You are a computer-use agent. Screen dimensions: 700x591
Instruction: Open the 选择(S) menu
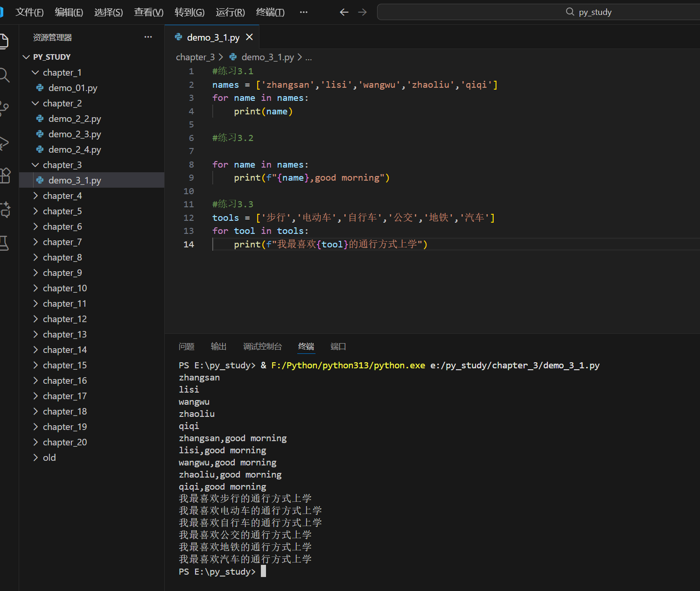coord(109,12)
